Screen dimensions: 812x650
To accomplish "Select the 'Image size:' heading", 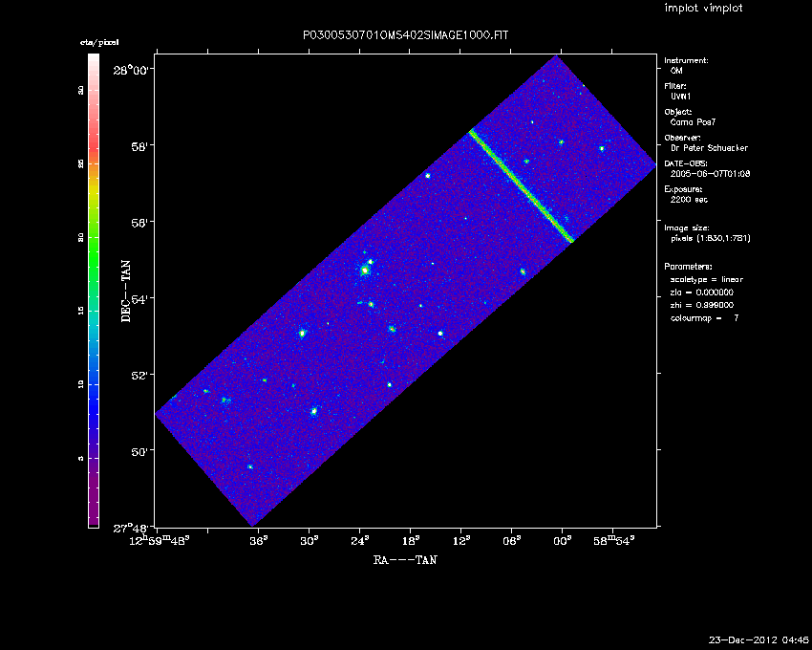I will [x=687, y=228].
